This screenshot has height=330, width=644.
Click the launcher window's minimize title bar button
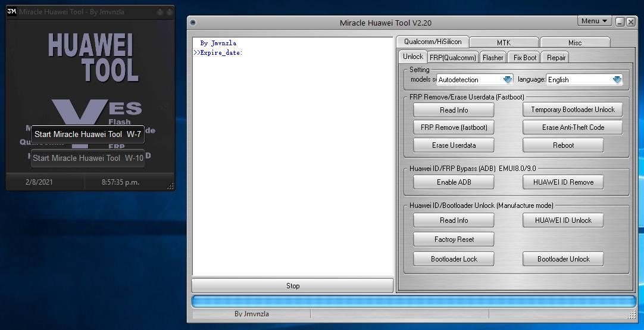[160, 11]
